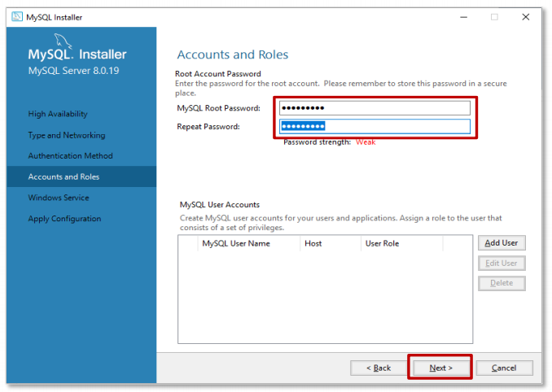Open the Windows Service step

pos(59,198)
